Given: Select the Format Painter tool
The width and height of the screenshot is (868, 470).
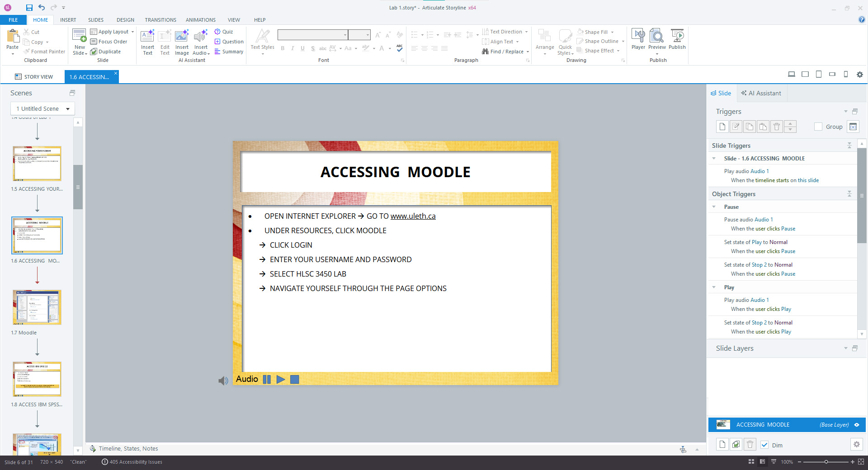Looking at the screenshot, I should (x=44, y=51).
